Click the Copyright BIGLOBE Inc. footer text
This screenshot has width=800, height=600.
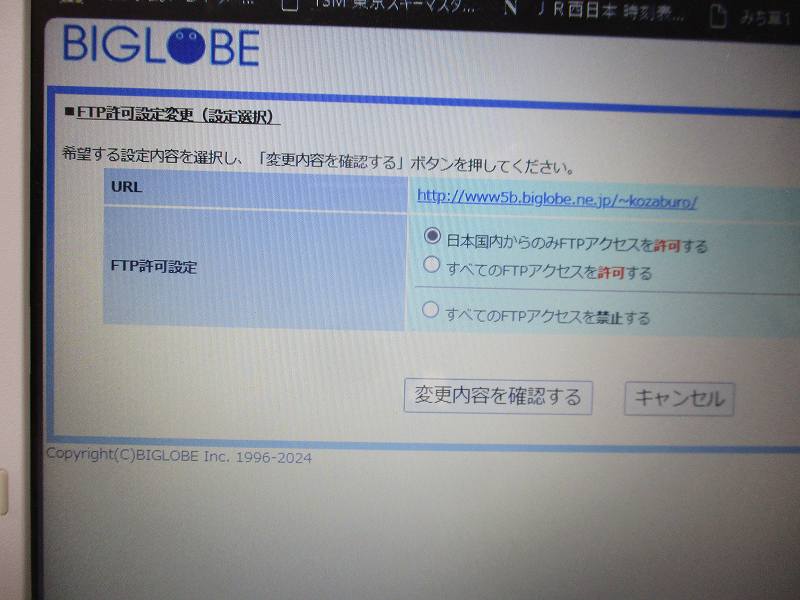click(x=179, y=457)
